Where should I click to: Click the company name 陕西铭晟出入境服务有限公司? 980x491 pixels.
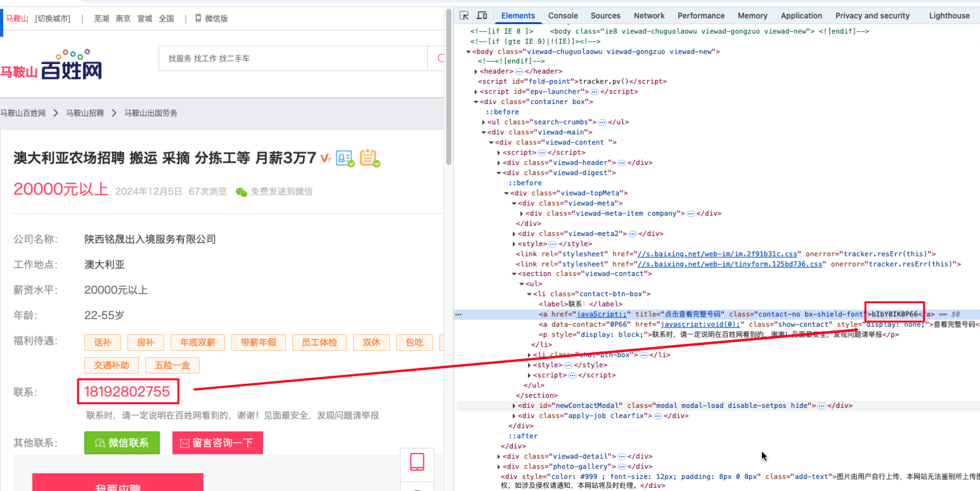tap(150, 239)
